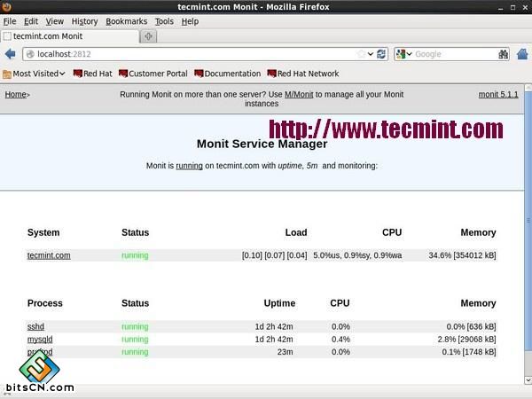Click the site identity globe icon
532x399 pixels.
[30, 54]
